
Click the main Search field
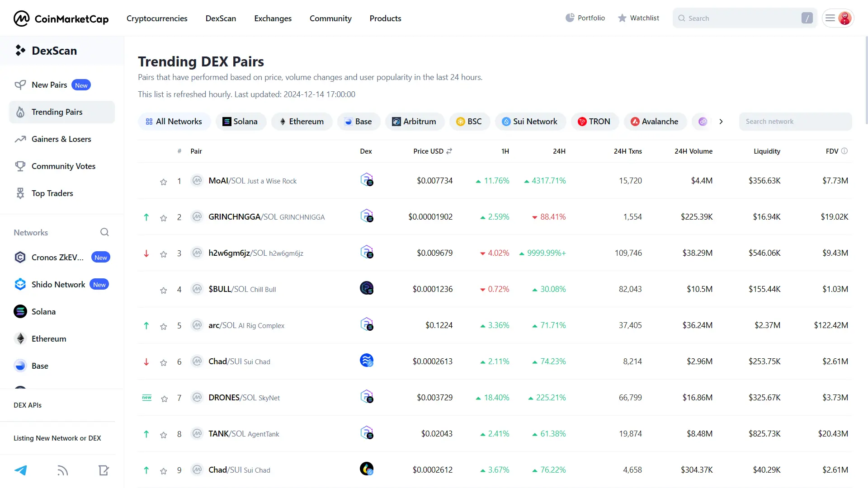745,18
